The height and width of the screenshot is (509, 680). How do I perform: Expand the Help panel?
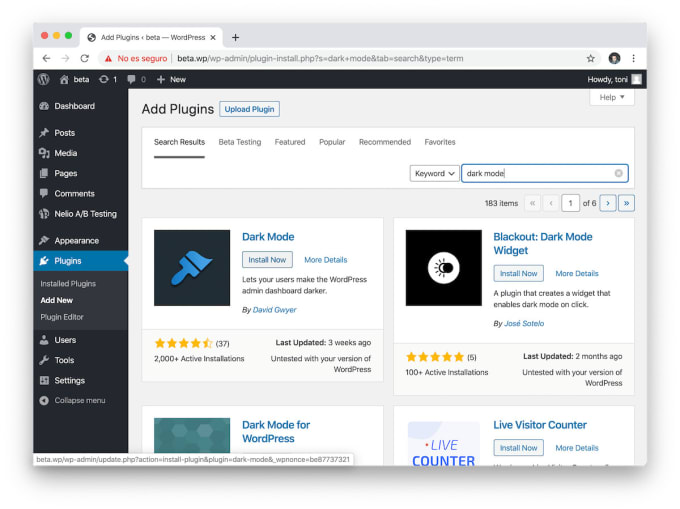click(x=612, y=97)
